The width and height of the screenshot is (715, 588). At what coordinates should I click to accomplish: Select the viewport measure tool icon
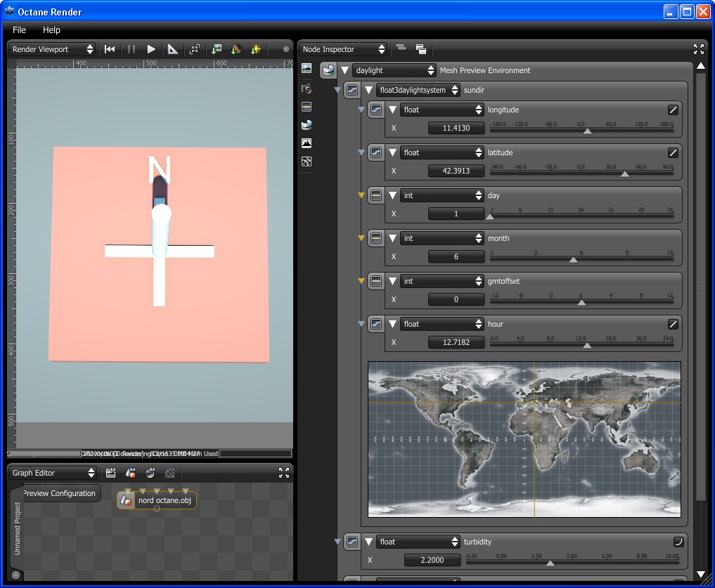tap(172, 49)
